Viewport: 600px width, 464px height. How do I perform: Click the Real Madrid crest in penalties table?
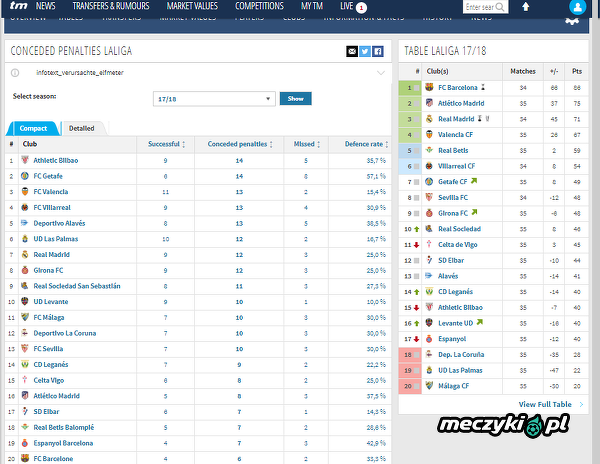(25, 254)
